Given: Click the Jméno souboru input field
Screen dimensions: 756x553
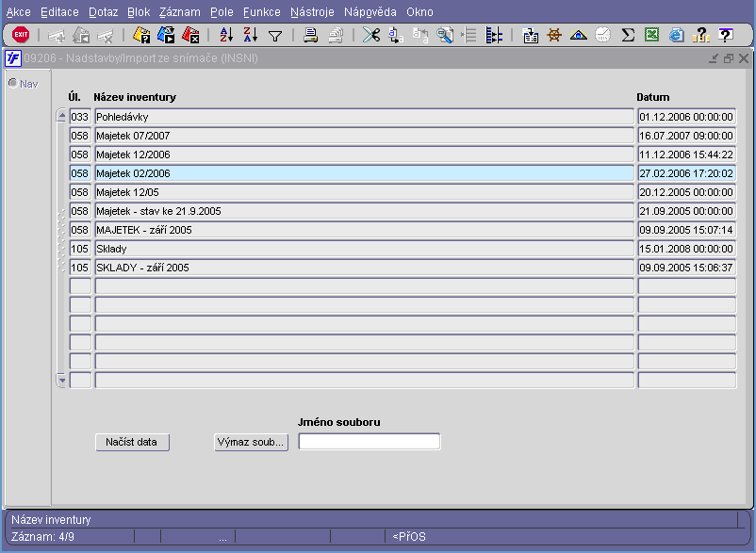Looking at the screenshot, I should (370, 442).
